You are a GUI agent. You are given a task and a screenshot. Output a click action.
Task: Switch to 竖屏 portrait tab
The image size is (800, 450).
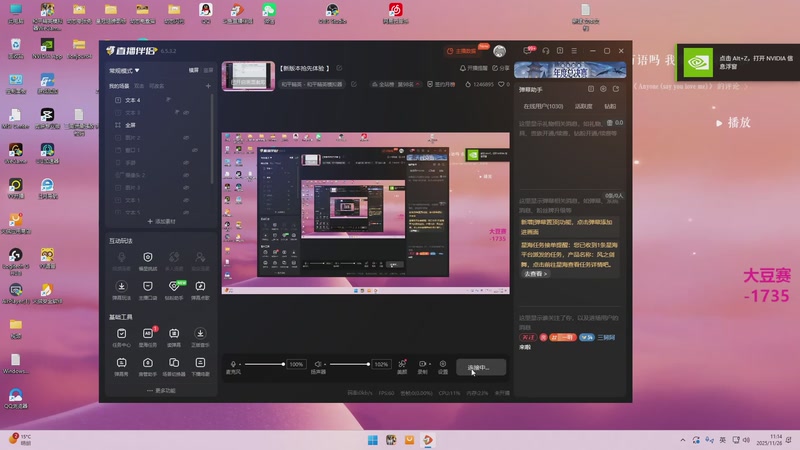pos(208,70)
